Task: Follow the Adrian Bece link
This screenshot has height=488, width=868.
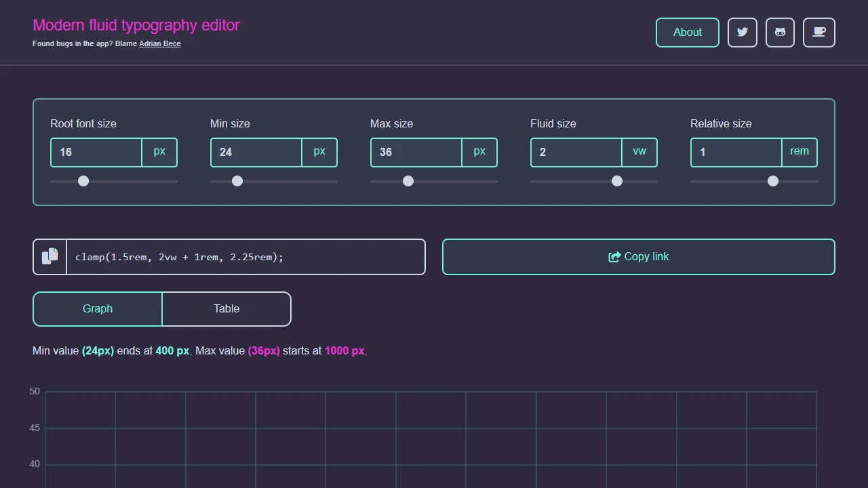Action: click(x=159, y=43)
